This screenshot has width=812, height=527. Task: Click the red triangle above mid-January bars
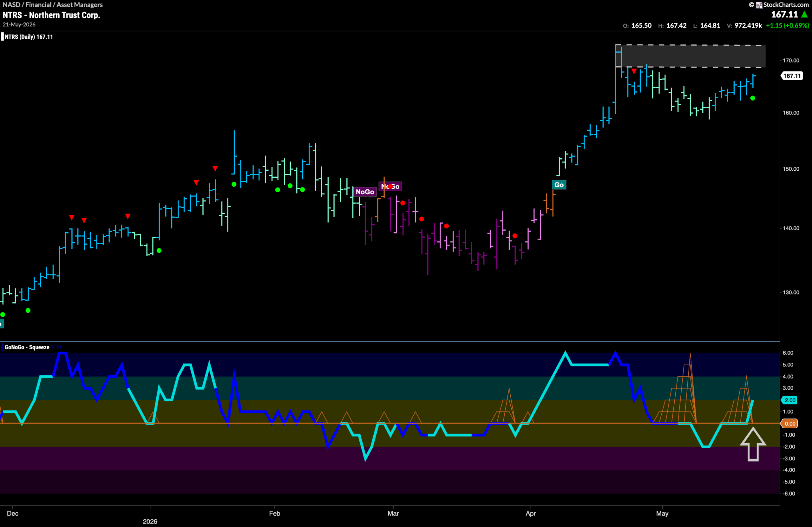pyautogui.click(x=215, y=168)
